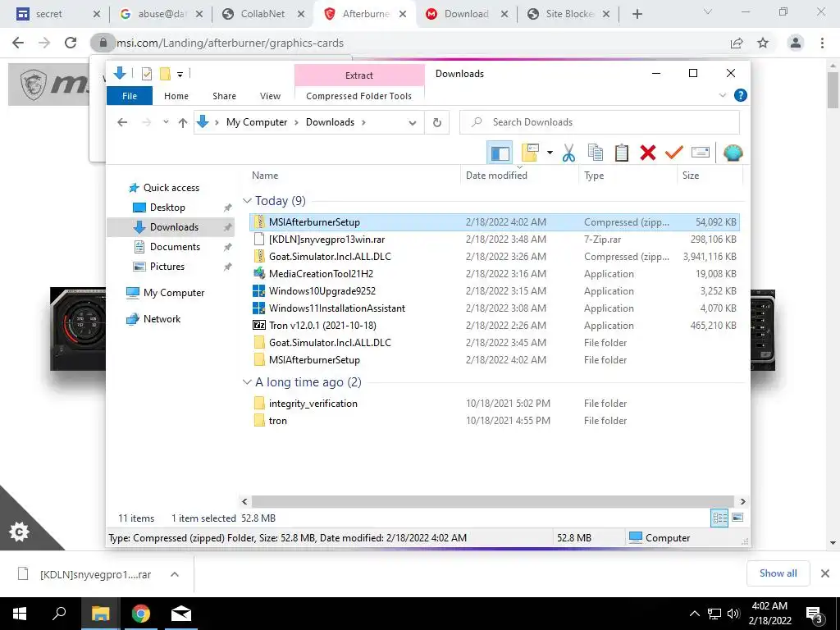Click the cut scissors toolbar icon

point(568,153)
